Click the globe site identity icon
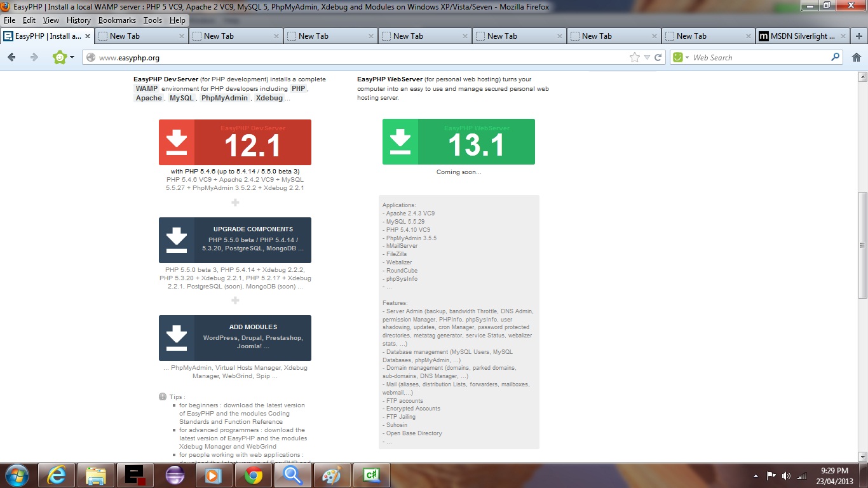Image resolution: width=868 pixels, height=488 pixels. (x=91, y=57)
